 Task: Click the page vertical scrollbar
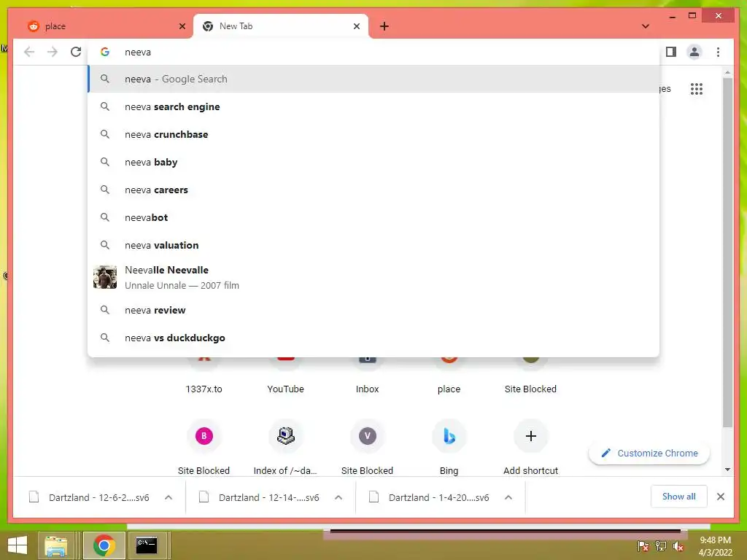pyautogui.click(x=727, y=252)
